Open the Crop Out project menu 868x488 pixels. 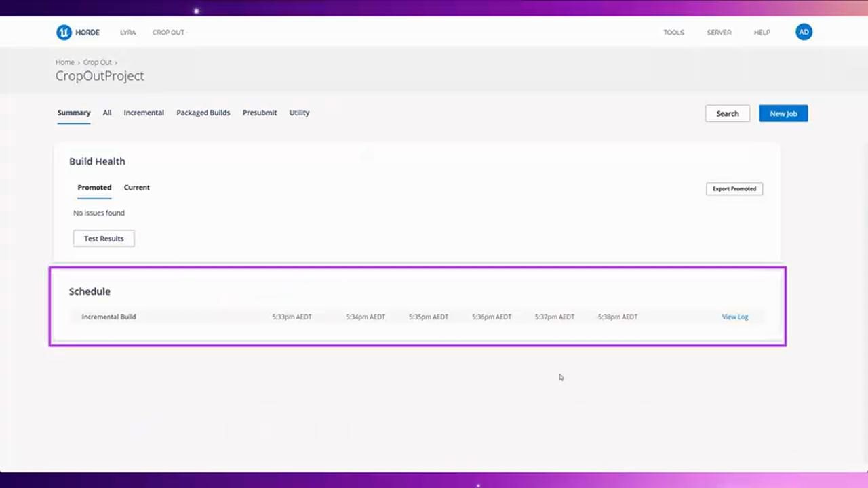pyautogui.click(x=168, y=33)
